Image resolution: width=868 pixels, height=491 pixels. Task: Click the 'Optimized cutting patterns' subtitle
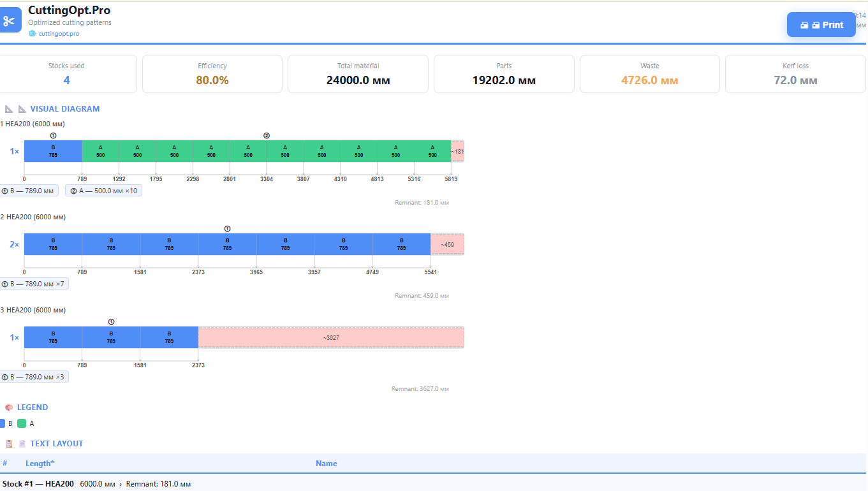click(x=70, y=22)
